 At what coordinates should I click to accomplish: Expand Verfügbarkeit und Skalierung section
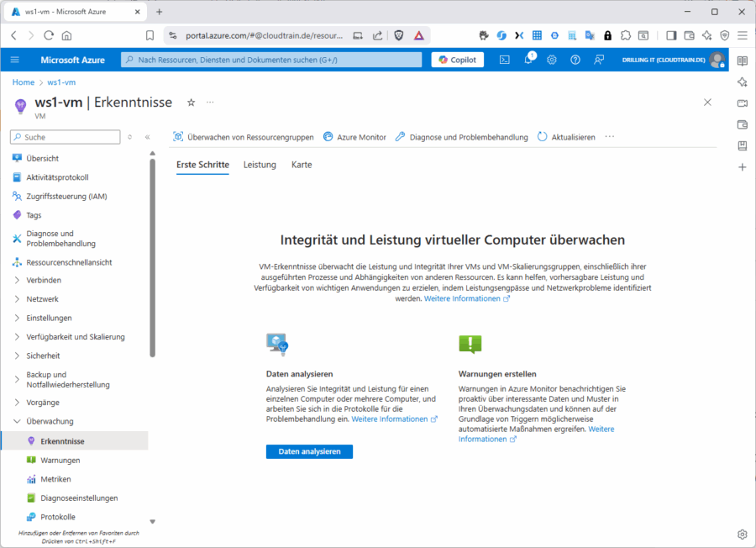click(75, 337)
